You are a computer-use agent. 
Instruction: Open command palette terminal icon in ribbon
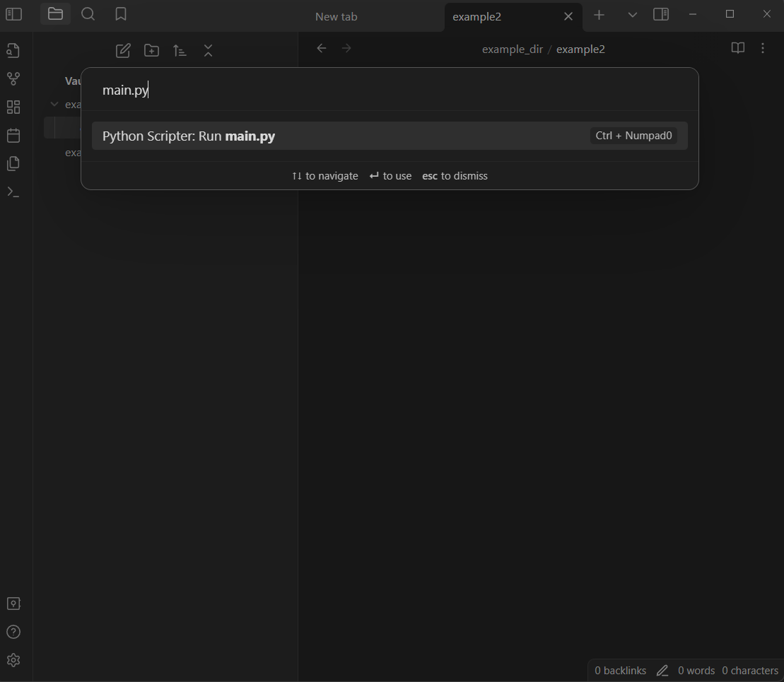point(13,192)
